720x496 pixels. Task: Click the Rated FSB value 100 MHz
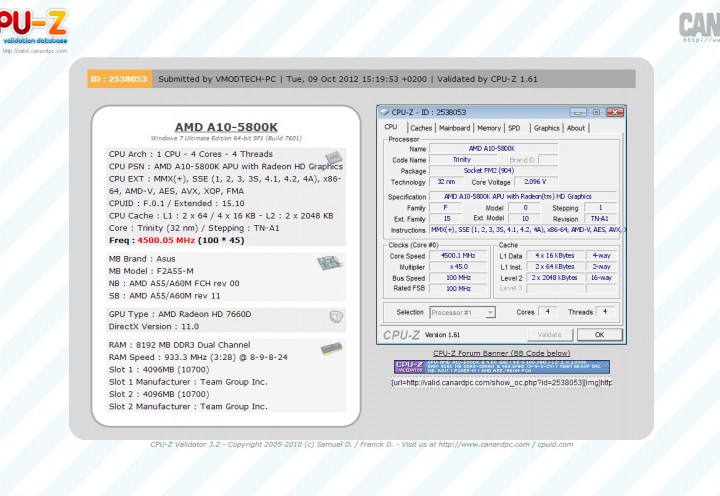click(458, 289)
